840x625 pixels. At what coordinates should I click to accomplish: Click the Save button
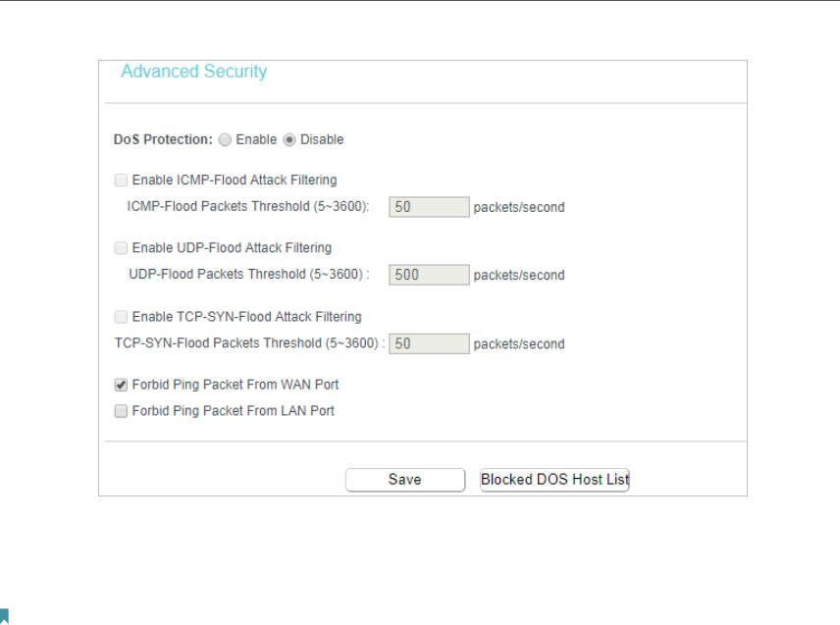point(405,480)
